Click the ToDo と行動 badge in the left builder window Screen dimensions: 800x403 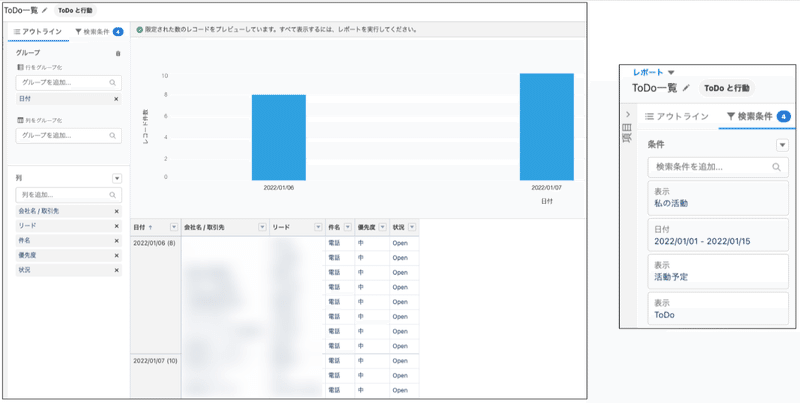(x=75, y=10)
